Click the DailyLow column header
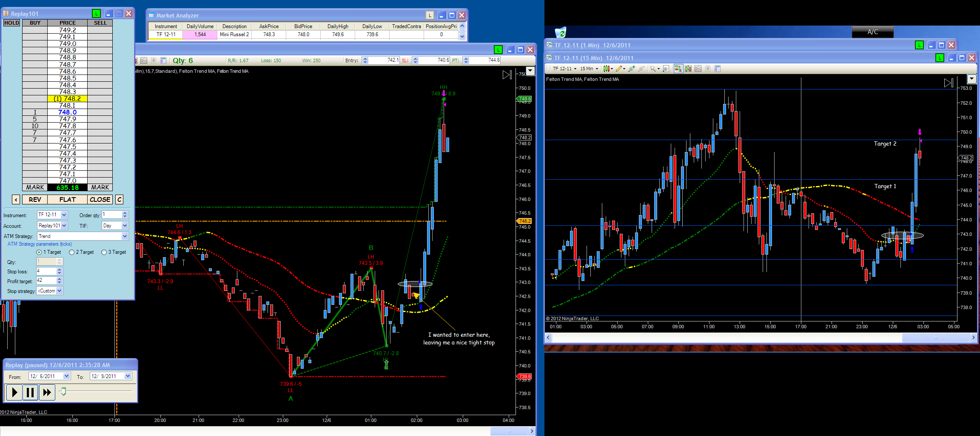 [372, 26]
